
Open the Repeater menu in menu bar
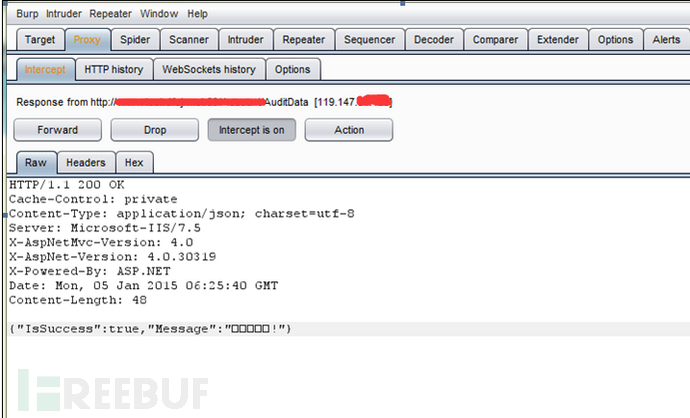tap(110, 14)
